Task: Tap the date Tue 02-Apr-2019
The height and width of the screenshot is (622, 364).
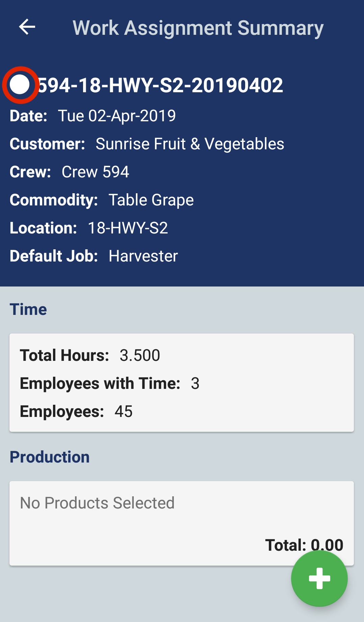Action: 116,116
